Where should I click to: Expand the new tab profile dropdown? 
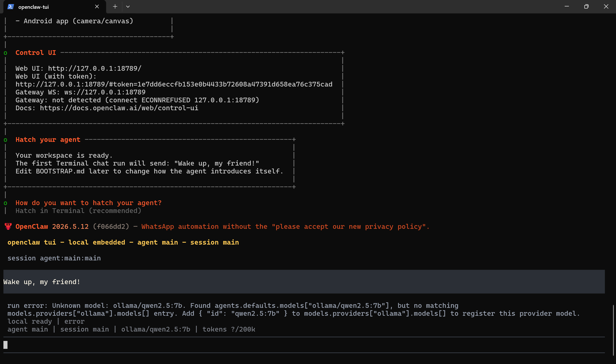coord(128,7)
